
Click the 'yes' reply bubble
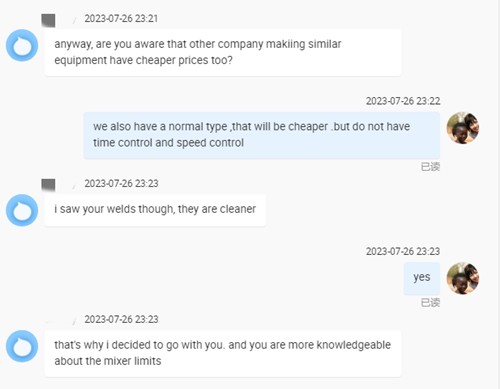pos(422,278)
